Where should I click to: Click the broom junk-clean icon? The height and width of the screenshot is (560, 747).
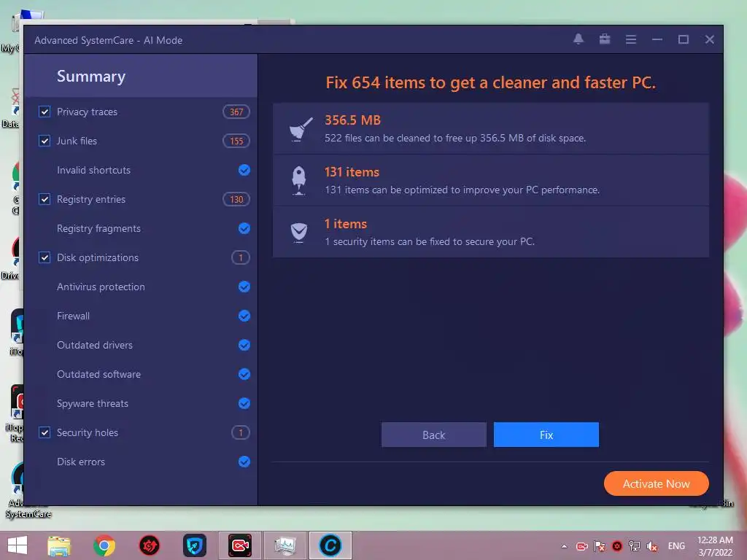[300, 129]
